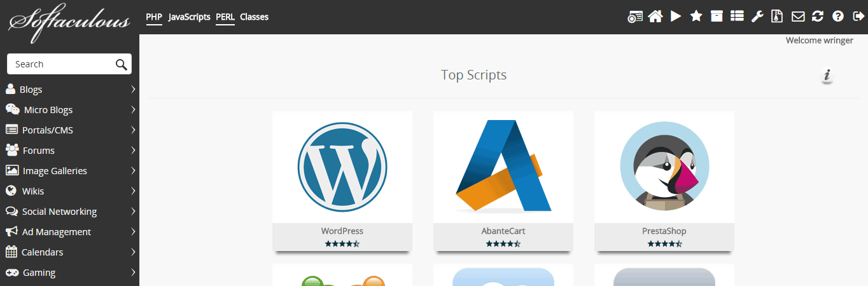
Task: Expand Wikis category chevron
Action: click(x=134, y=191)
